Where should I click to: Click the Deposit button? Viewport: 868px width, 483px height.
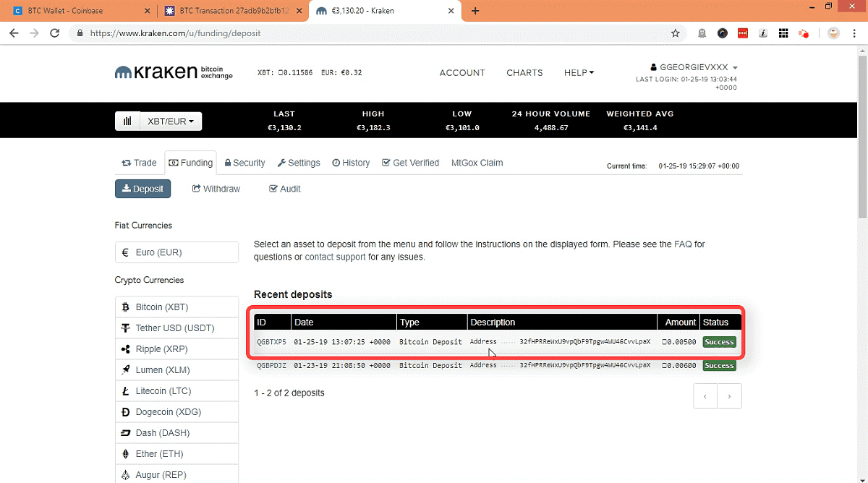pyautogui.click(x=142, y=189)
